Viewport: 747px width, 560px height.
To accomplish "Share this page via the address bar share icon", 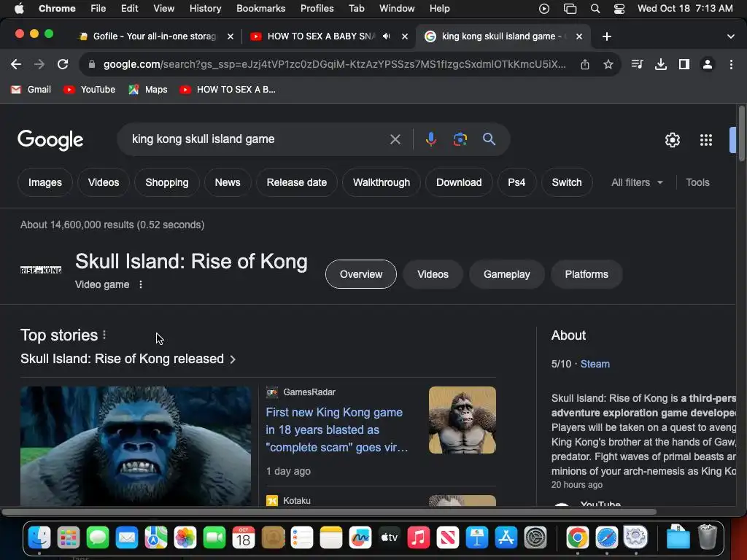I will point(585,64).
